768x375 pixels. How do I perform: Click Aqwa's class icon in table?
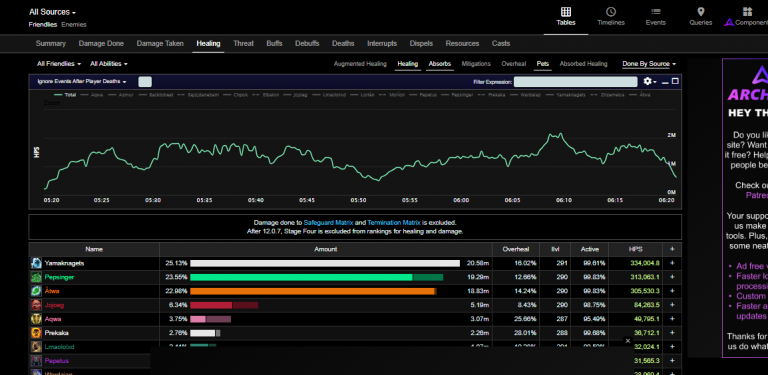click(36, 319)
